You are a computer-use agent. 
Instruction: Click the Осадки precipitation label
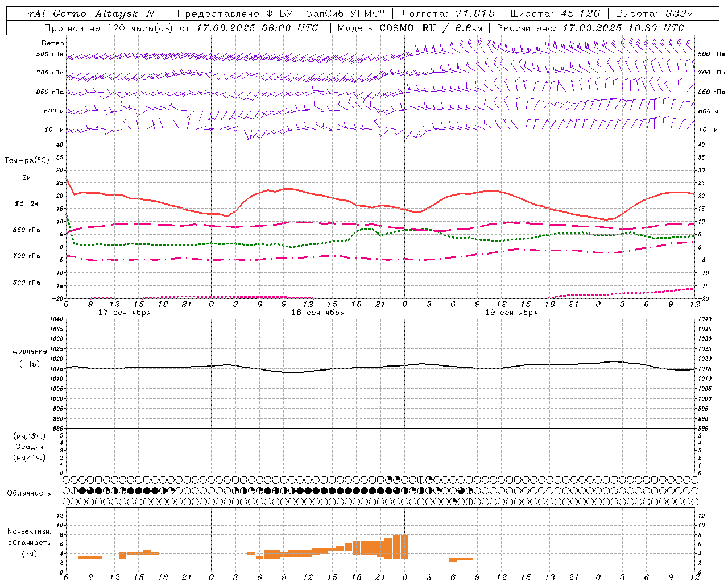pos(30,447)
